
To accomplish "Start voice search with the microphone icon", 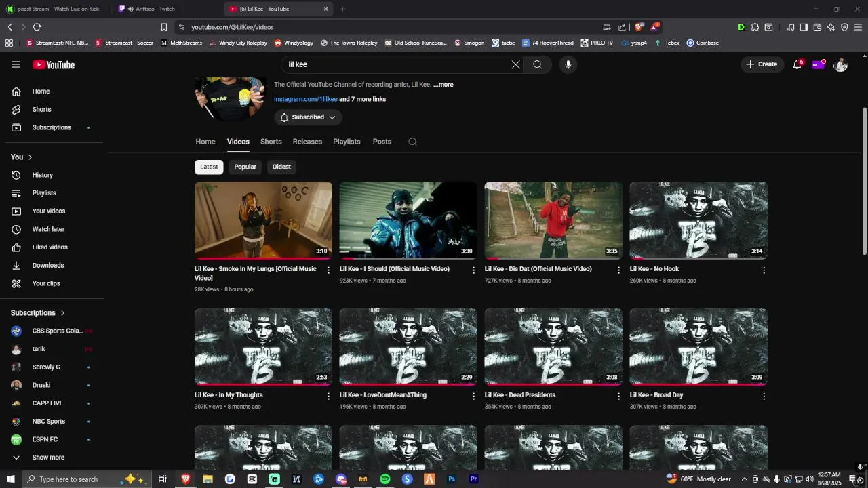I will coord(568,64).
